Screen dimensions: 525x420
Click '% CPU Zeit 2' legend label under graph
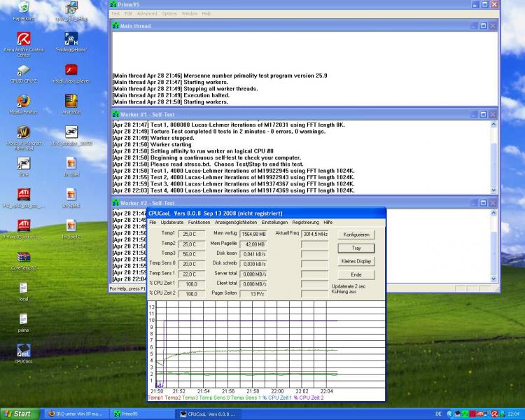click(309, 398)
